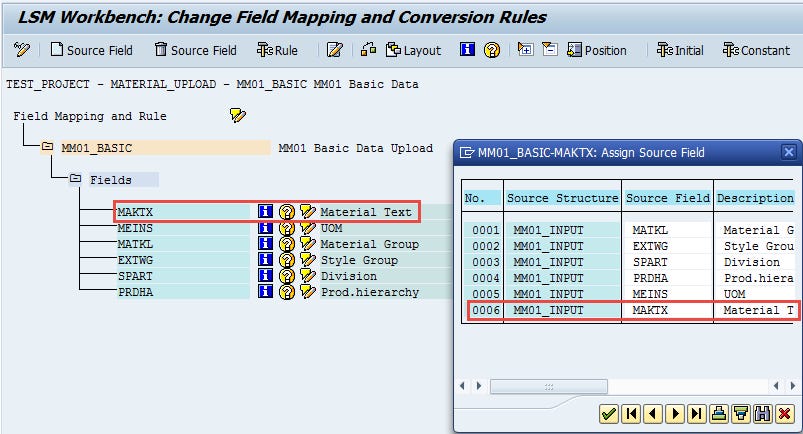
Task: Click rule pencil icon on EXTWG row
Action: point(307,259)
